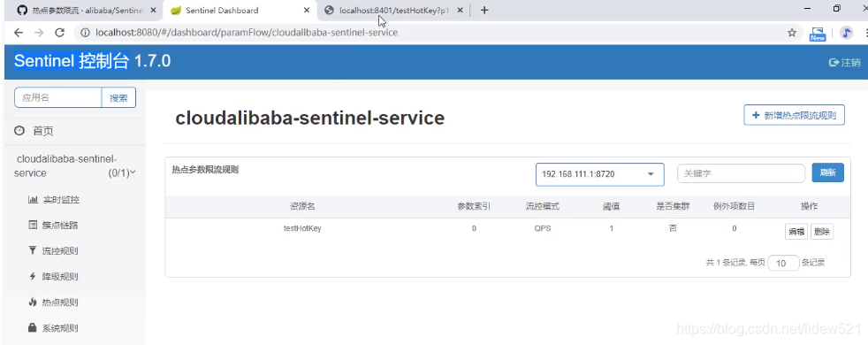Reload the page with refresh icon

click(x=60, y=33)
